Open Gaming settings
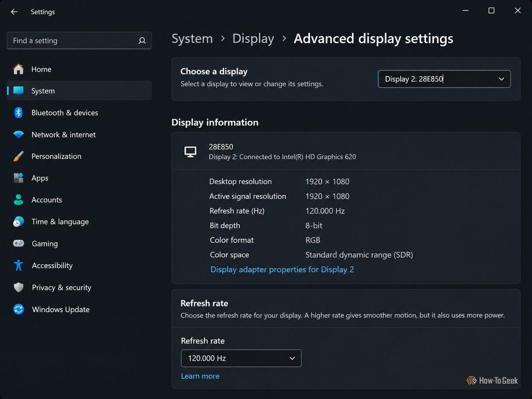The image size is (532, 399). point(79,243)
